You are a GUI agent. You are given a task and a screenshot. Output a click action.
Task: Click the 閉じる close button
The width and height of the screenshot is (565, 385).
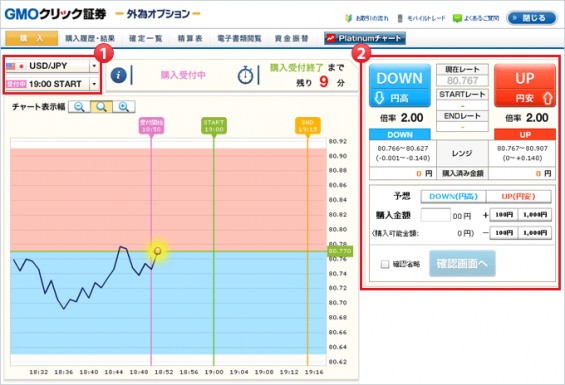pos(531,18)
